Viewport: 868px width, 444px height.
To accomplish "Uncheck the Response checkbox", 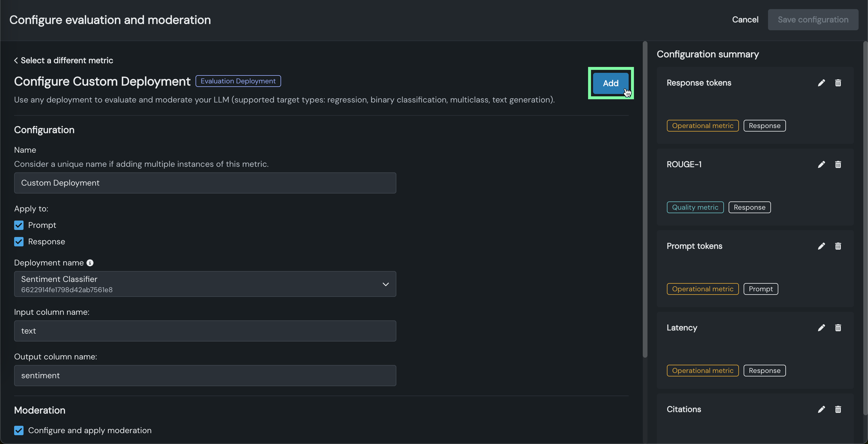I will 19,241.
